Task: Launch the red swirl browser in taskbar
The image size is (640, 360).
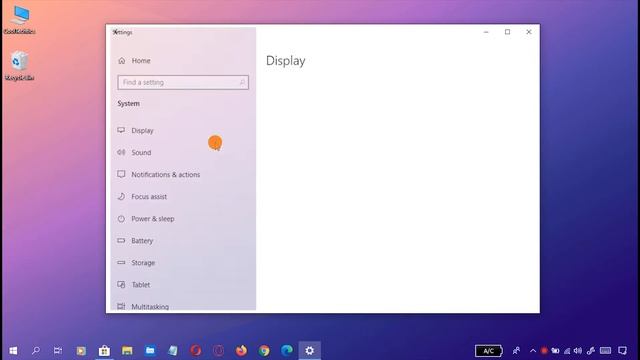Action: coord(196,351)
